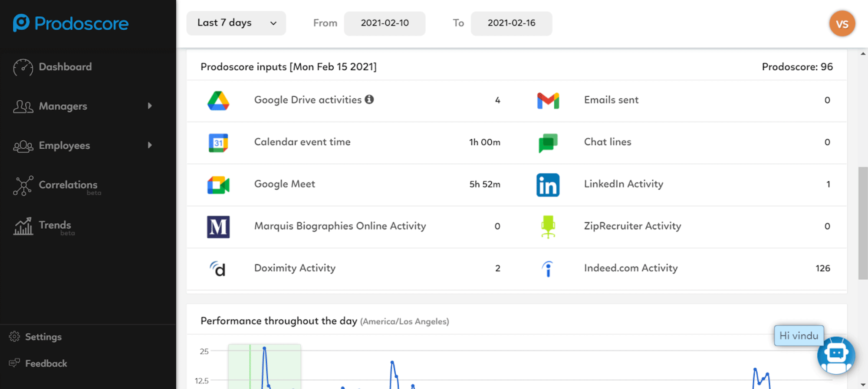Click the Google Chat icon
868x389 pixels.
coord(548,143)
